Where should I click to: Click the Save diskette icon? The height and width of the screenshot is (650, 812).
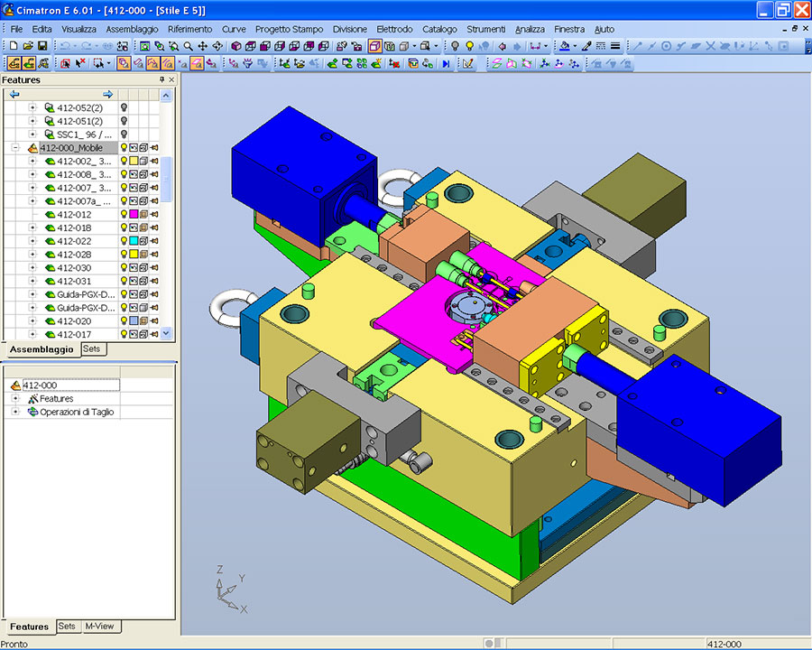pyautogui.click(x=42, y=46)
